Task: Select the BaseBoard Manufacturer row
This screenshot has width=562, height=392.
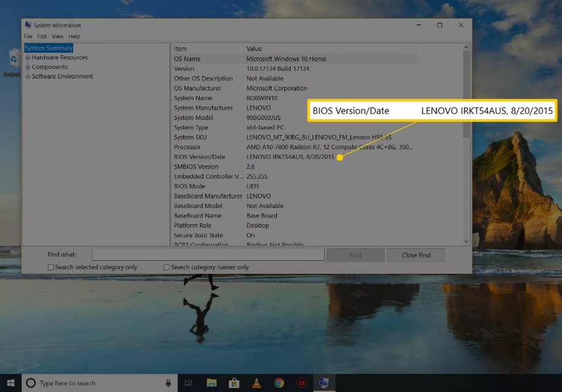Action: (x=294, y=196)
